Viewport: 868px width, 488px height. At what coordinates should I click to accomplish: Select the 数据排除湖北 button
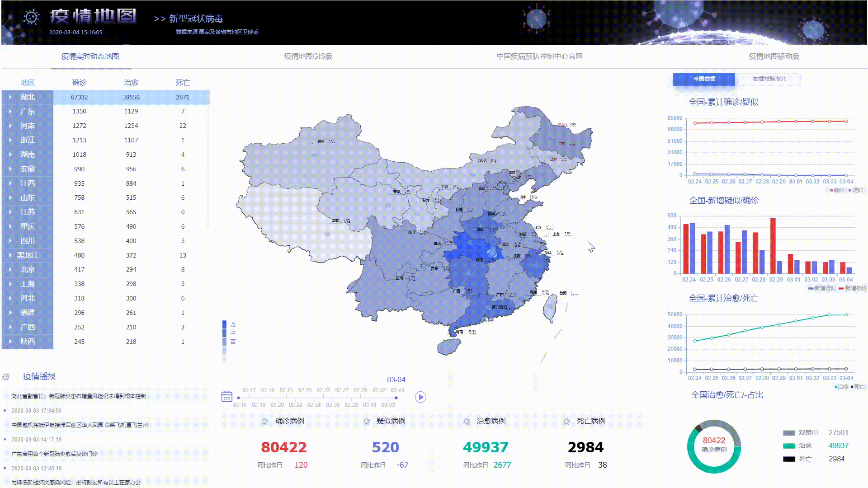[769, 79]
